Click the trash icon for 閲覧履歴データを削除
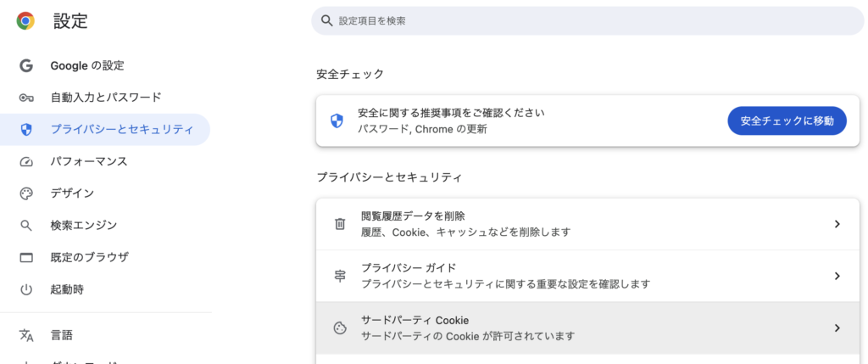The image size is (868, 364). coord(340,224)
